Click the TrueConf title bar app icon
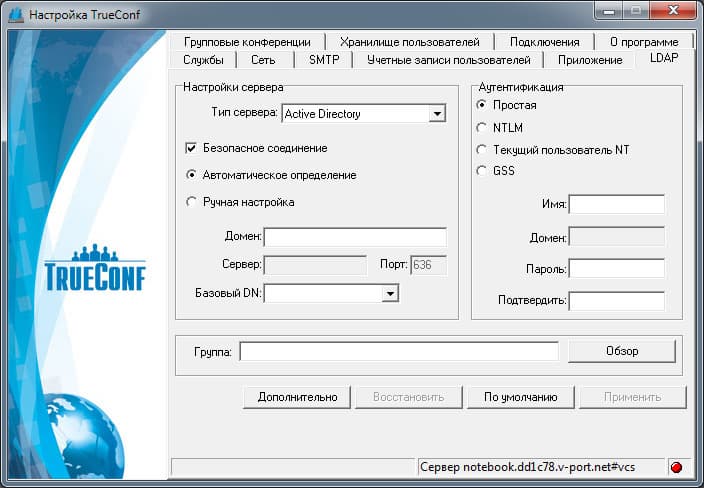 point(16,15)
